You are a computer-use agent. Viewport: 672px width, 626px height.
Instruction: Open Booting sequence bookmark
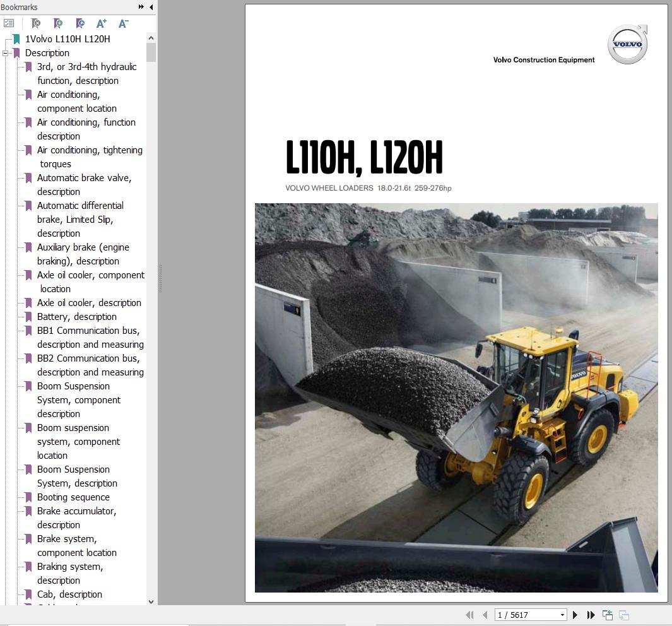pyautogui.click(x=73, y=497)
